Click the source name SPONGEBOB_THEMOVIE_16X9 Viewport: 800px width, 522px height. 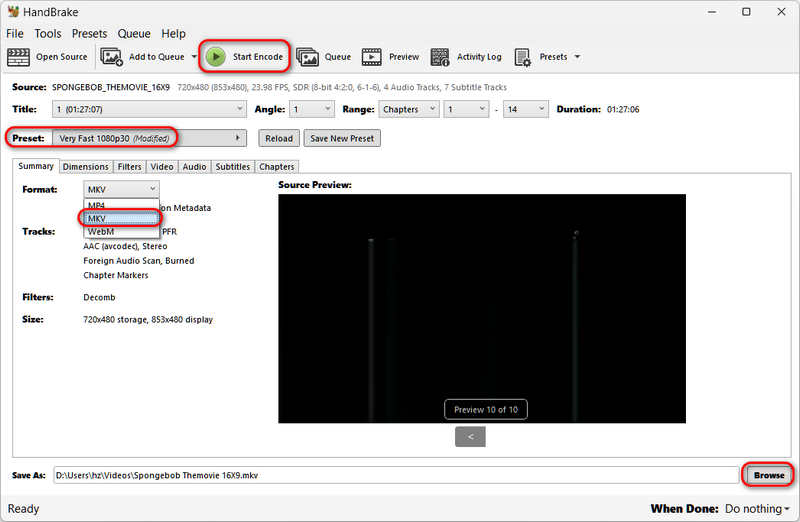[x=111, y=87]
